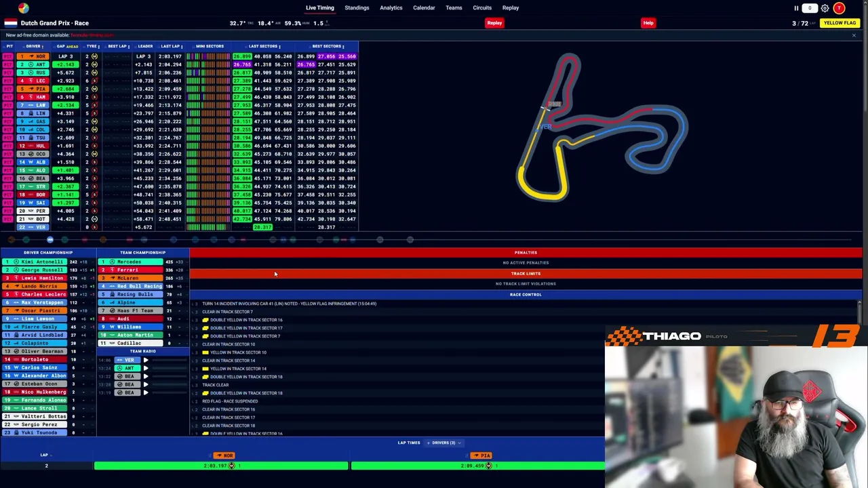The height and width of the screenshot is (488, 868).
Task: Toggle the PIT indicator for RUS
Action: pyautogui.click(x=8, y=73)
